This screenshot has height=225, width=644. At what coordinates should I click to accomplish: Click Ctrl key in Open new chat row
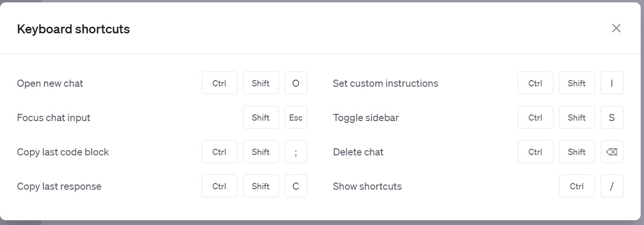coord(219,83)
